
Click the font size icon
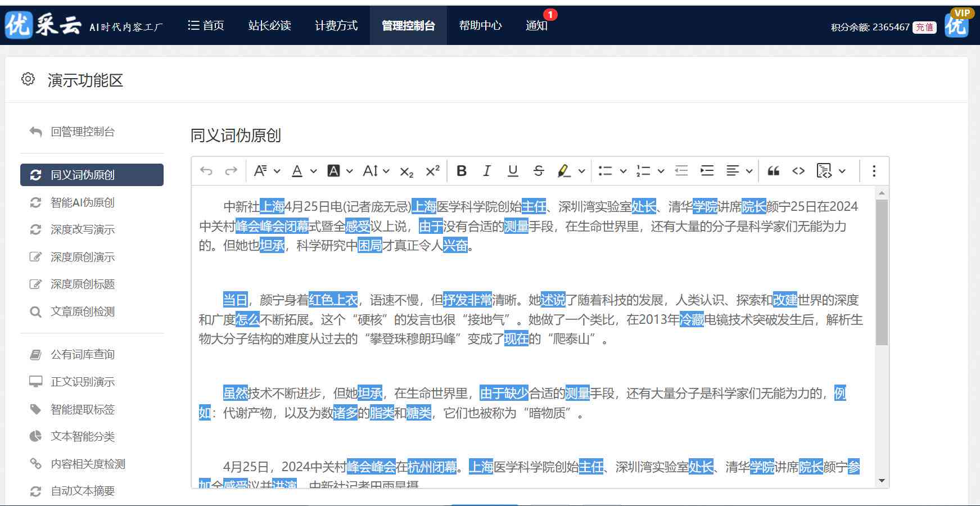(371, 171)
